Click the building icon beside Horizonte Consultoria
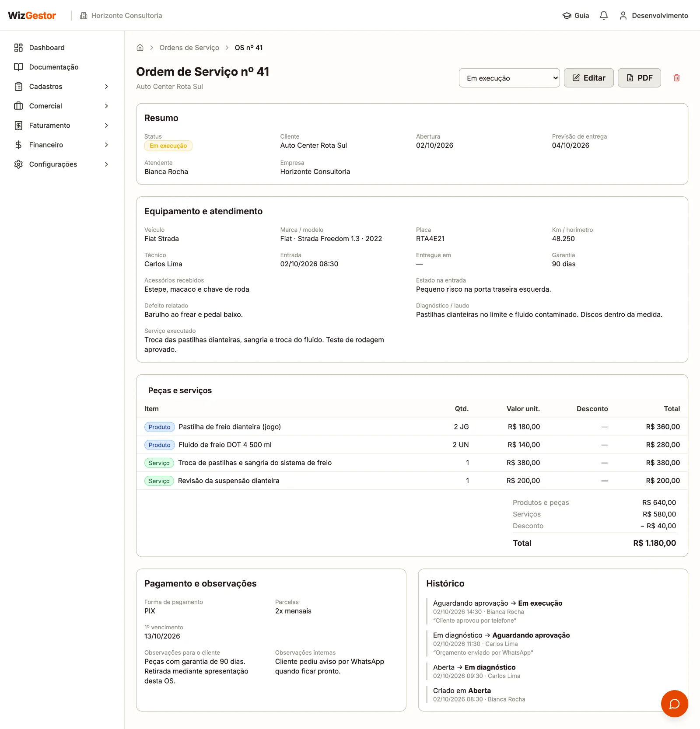Image resolution: width=700 pixels, height=729 pixels. [84, 16]
